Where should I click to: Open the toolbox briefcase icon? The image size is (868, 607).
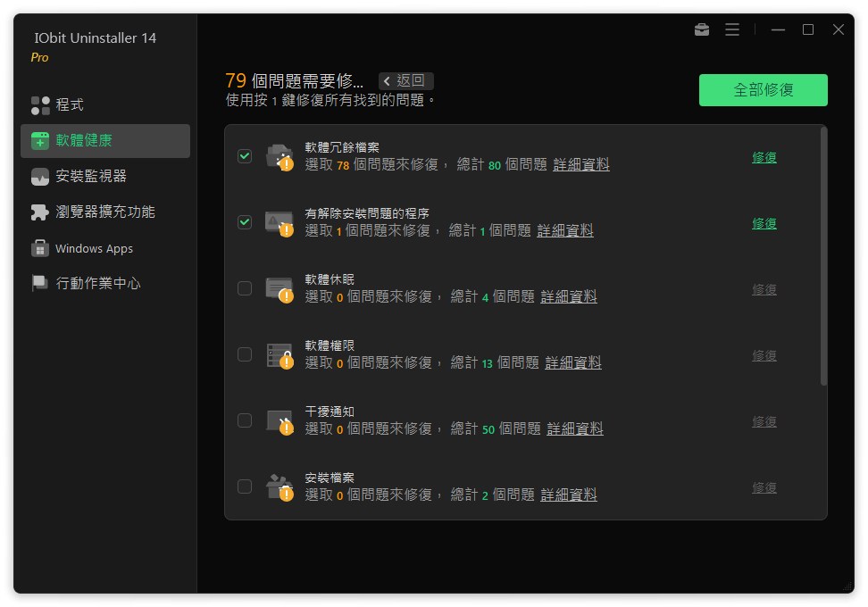pos(701,29)
